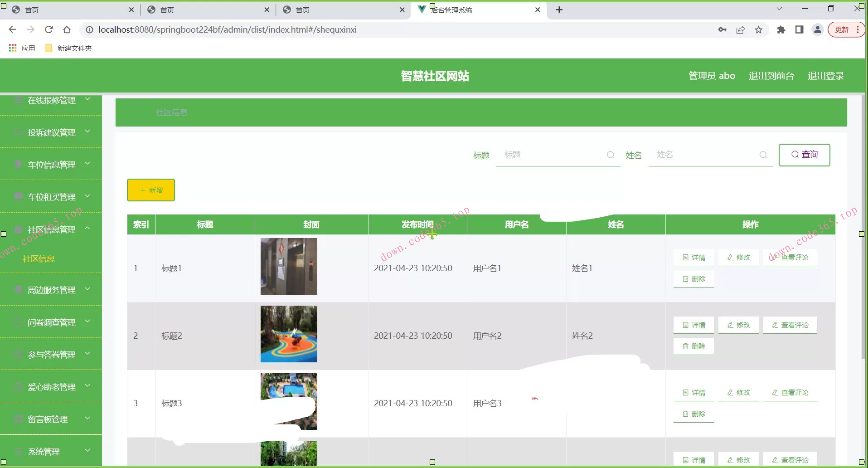This screenshot has height=468, width=868.
Task: Expand the 系统管理 menu
Action: [x=87, y=451]
